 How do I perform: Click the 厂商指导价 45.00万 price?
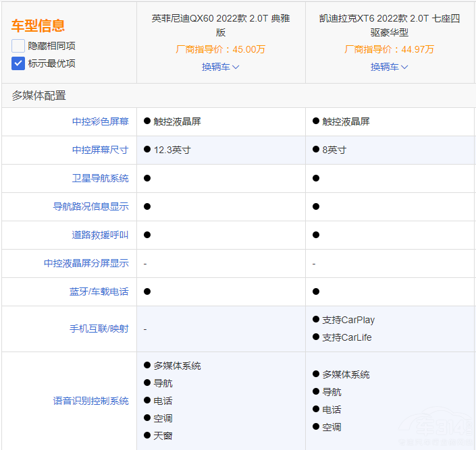tap(220, 49)
